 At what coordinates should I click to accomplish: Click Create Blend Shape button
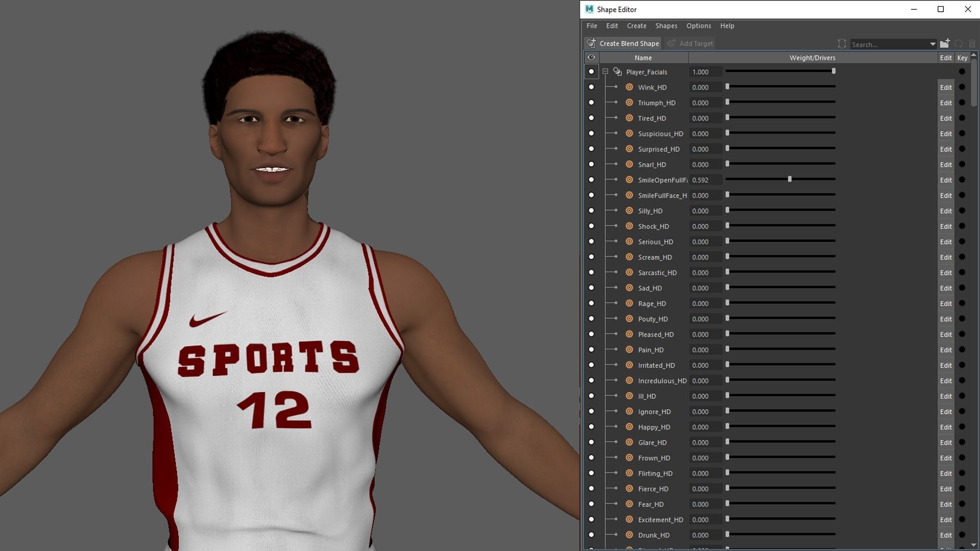click(623, 43)
